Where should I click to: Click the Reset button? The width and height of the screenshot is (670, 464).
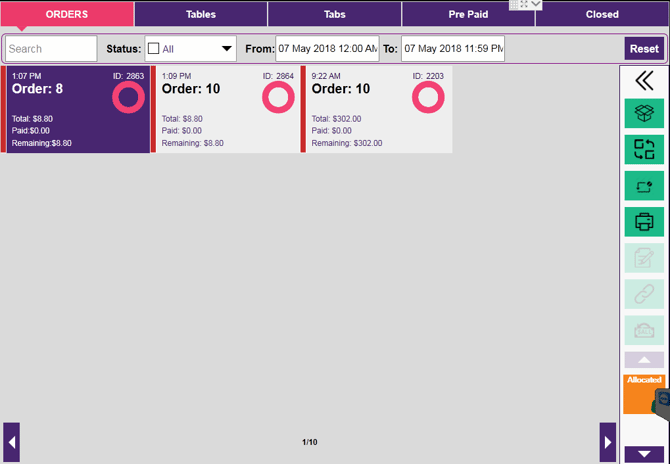[x=644, y=49]
